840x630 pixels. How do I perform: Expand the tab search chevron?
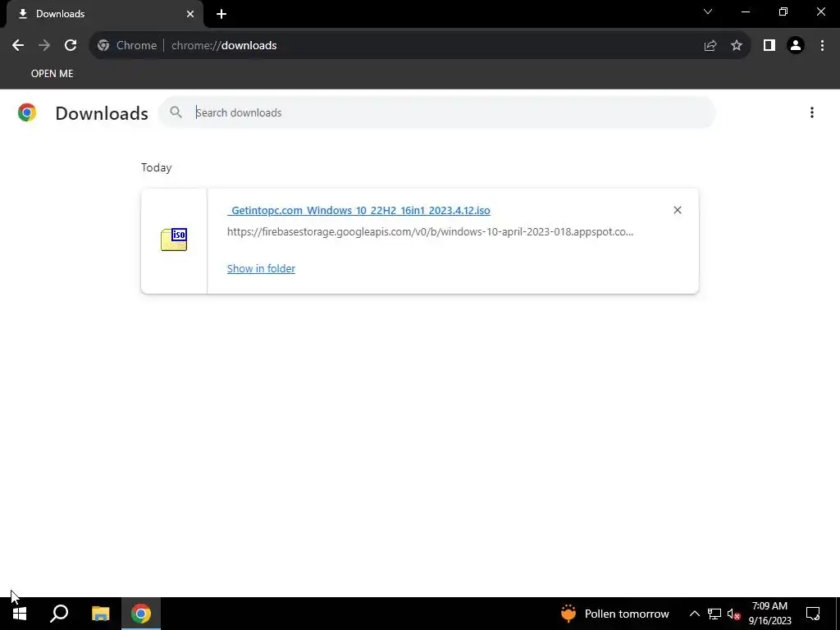708,11
